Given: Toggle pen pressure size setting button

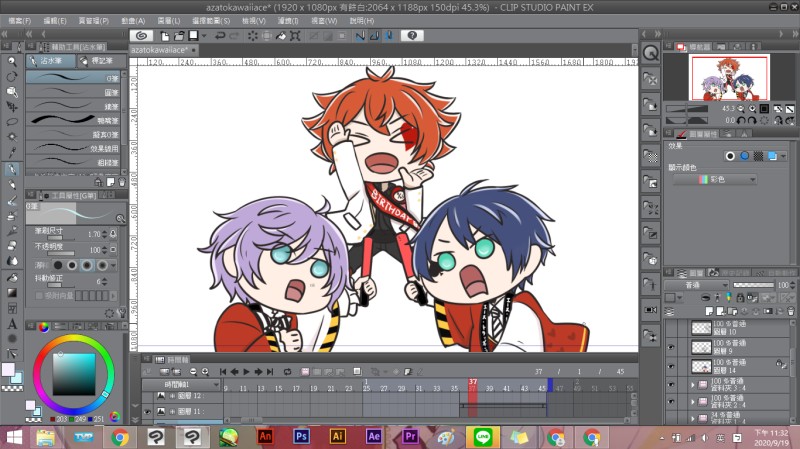Looking at the screenshot, I should click(x=113, y=234).
